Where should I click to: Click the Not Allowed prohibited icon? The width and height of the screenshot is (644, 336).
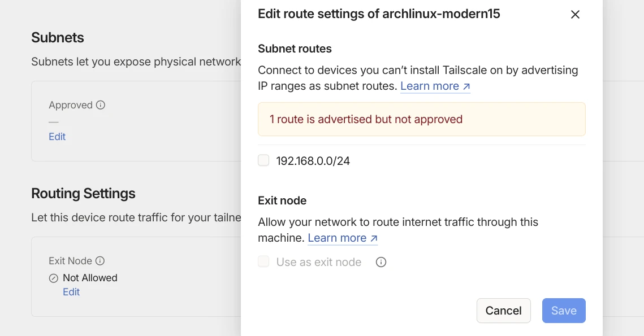[54, 278]
